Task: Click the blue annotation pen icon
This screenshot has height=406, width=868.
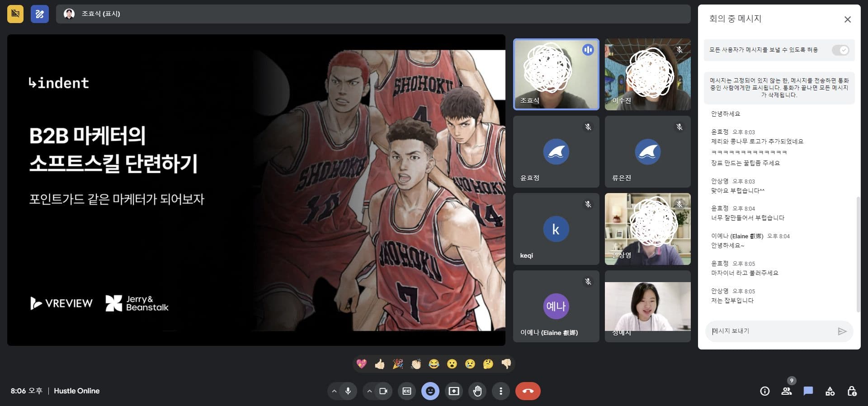Action: point(40,14)
